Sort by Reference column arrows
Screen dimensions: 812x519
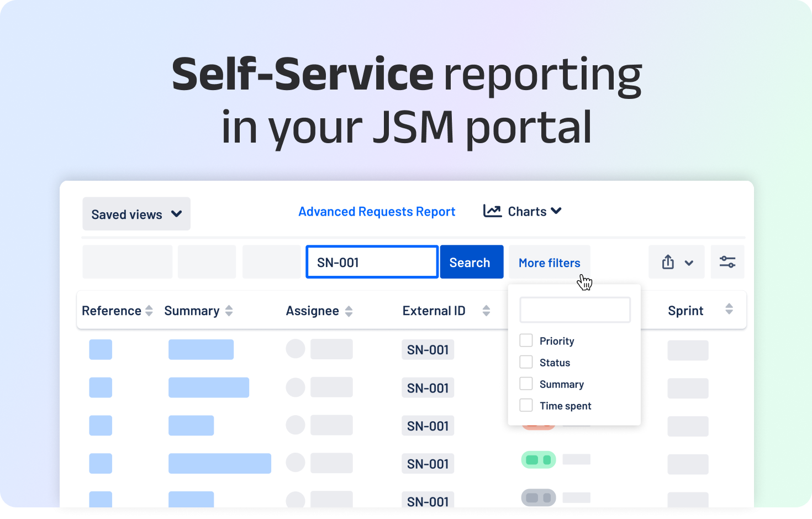pyautogui.click(x=149, y=311)
